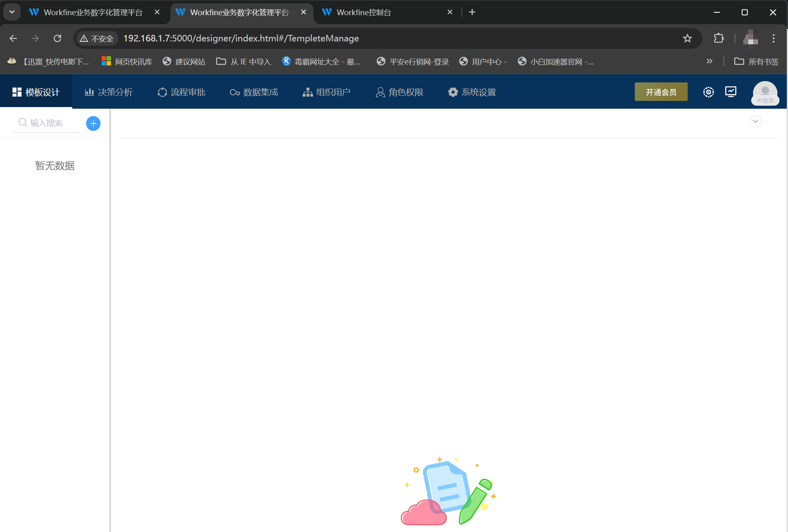
Task: Click the search magnifier in the sidebar
Action: (x=23, y=122)
